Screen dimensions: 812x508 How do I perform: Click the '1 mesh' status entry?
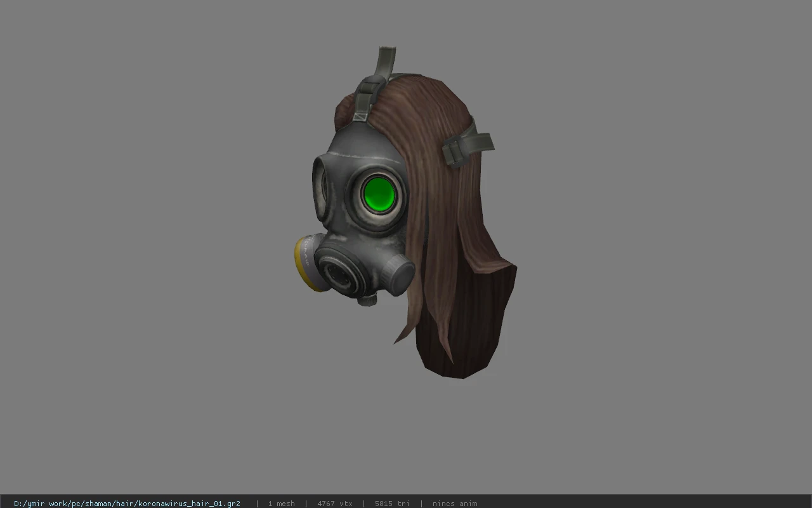(x=281, y=504)
